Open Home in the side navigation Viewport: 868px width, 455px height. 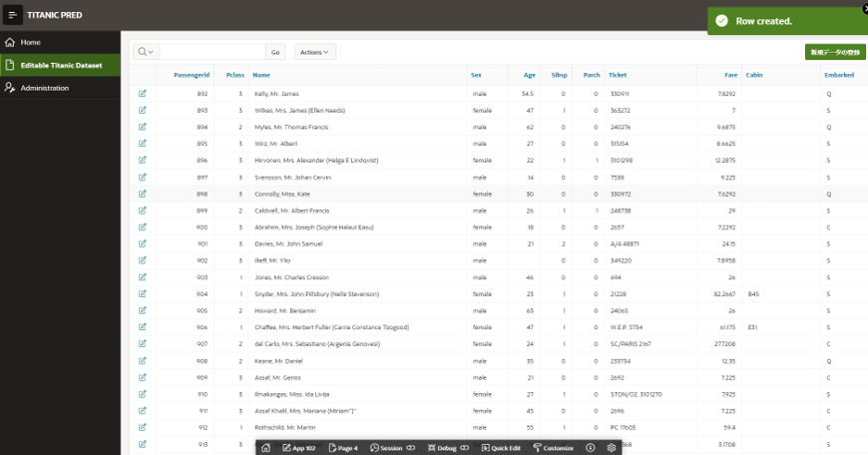tap(30, 43)
